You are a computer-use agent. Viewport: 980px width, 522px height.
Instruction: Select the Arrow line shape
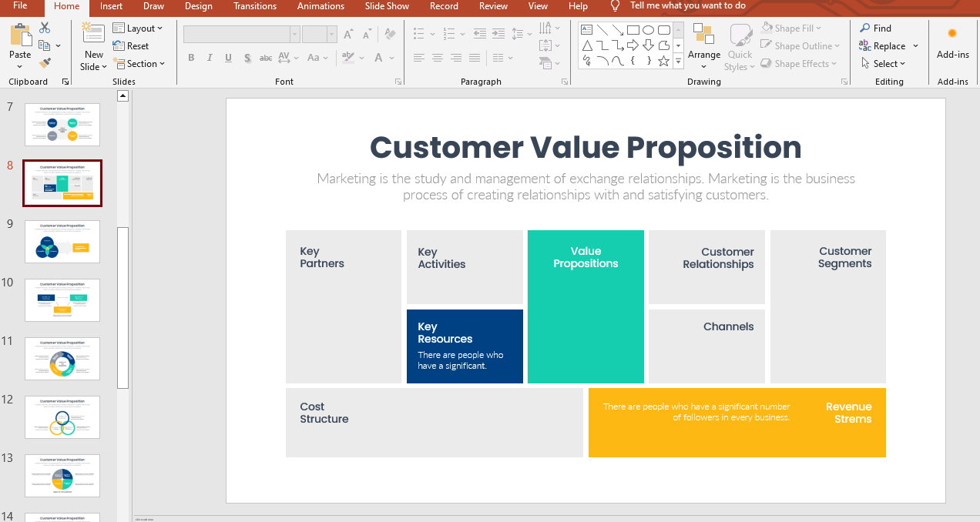(x=618, y=30)
